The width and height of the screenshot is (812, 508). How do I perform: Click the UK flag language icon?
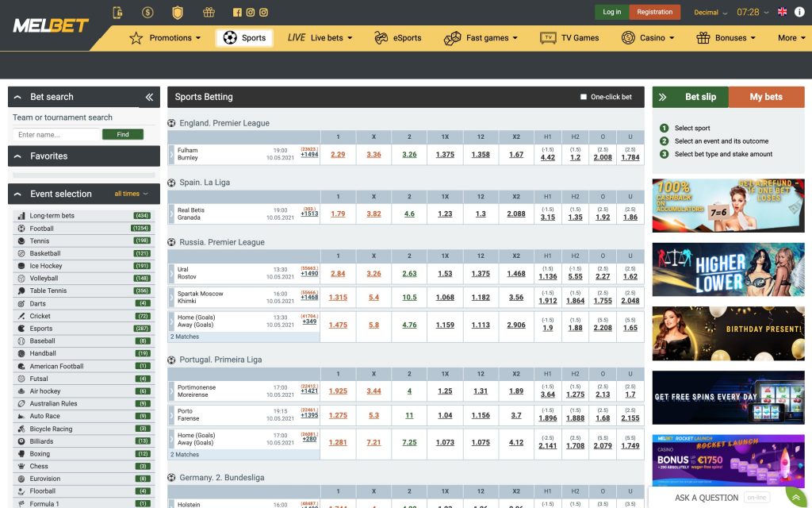click(x=783, y=12)
